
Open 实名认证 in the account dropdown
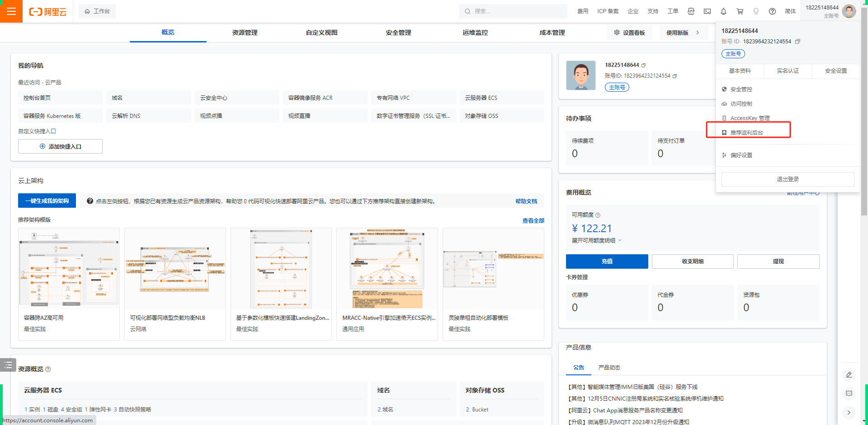(788, 71)
